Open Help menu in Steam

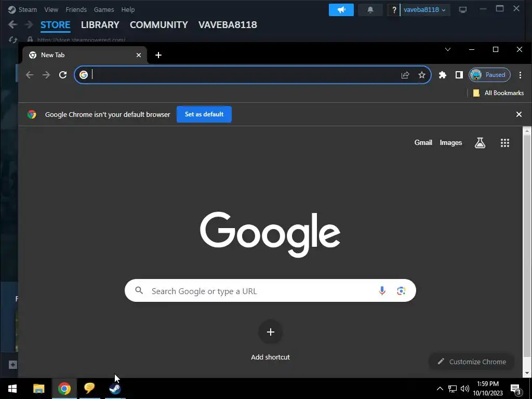[128, 9]
